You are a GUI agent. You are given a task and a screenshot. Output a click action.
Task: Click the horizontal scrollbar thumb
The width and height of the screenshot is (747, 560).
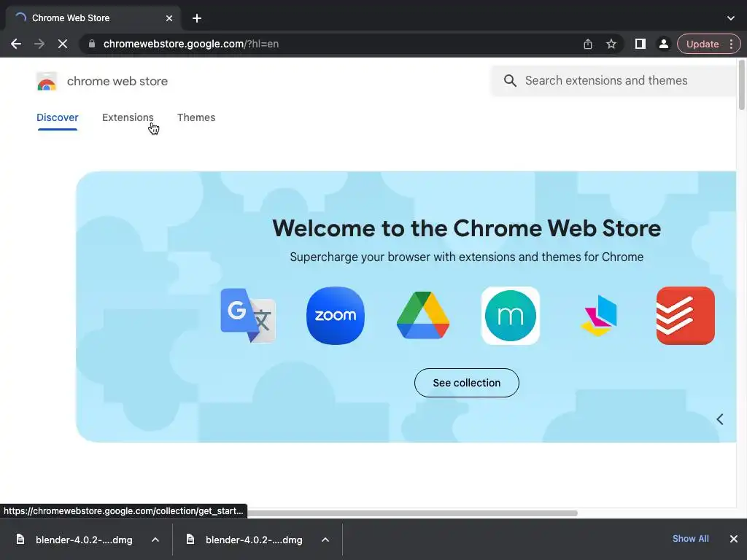413,513
